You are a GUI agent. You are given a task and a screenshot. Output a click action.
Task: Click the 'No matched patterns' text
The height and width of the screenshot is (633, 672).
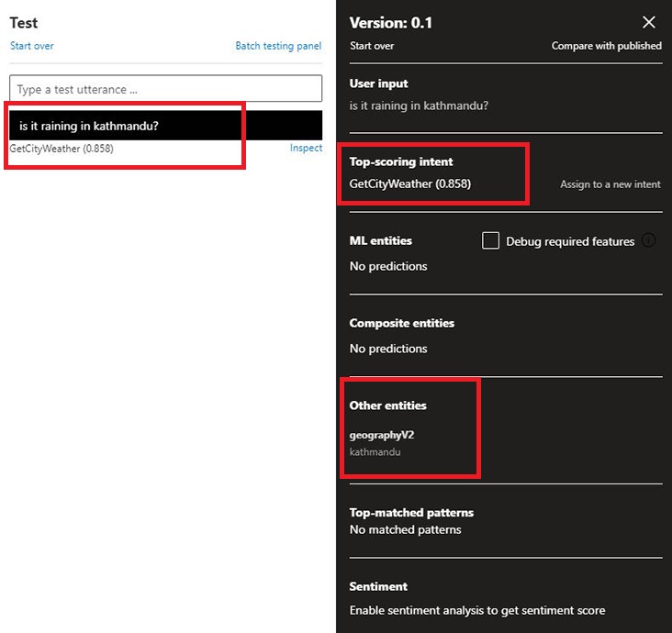click(x=405, y=529)
